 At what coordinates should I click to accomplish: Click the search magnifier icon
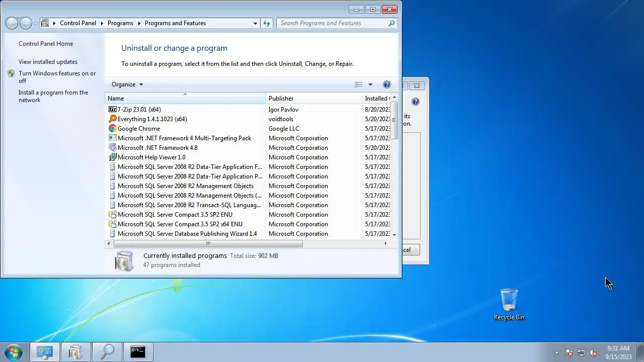(x=391, y=23)
